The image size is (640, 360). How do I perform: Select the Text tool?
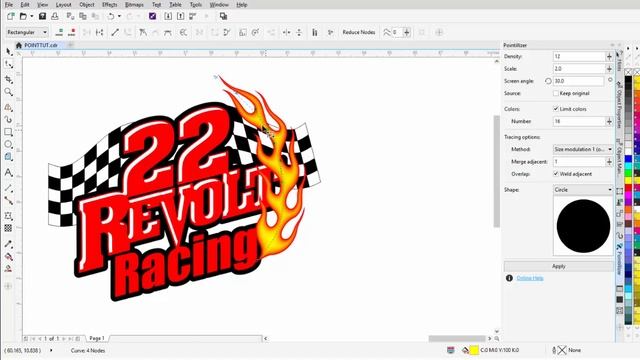click(x=9, y=172)
